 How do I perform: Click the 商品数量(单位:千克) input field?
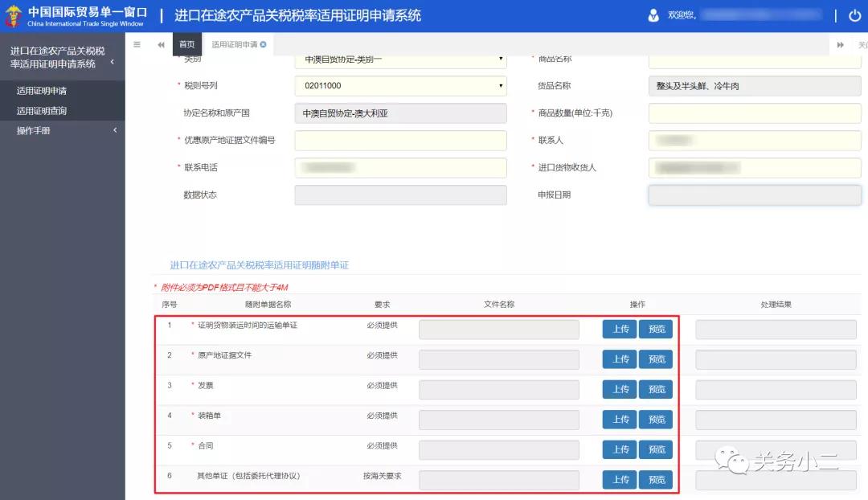pyautogui.click(x=754, y=113)
